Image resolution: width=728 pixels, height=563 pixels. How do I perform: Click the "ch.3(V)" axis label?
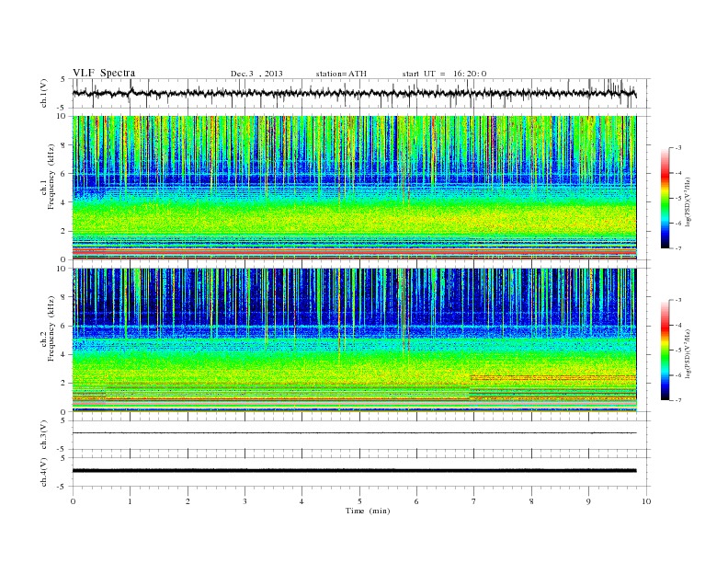click(x=44, y=435)
